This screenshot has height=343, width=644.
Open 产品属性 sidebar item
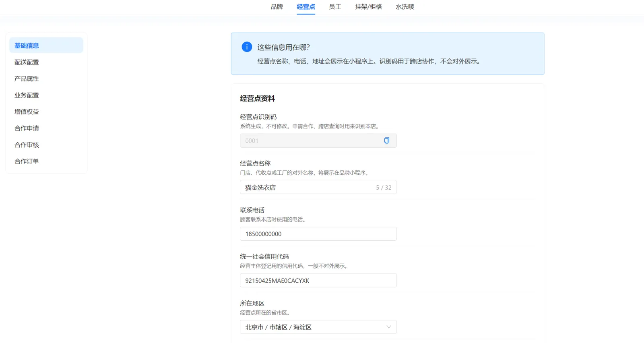tap(46, 79)
